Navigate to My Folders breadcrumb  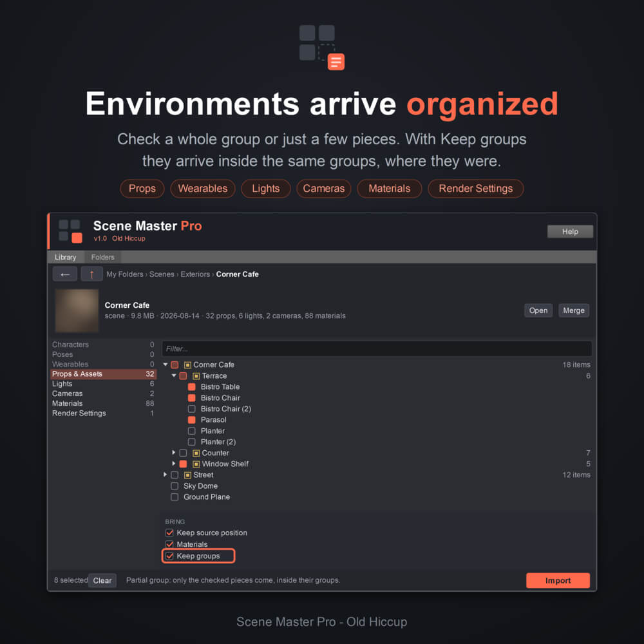(x=125, y=274)
